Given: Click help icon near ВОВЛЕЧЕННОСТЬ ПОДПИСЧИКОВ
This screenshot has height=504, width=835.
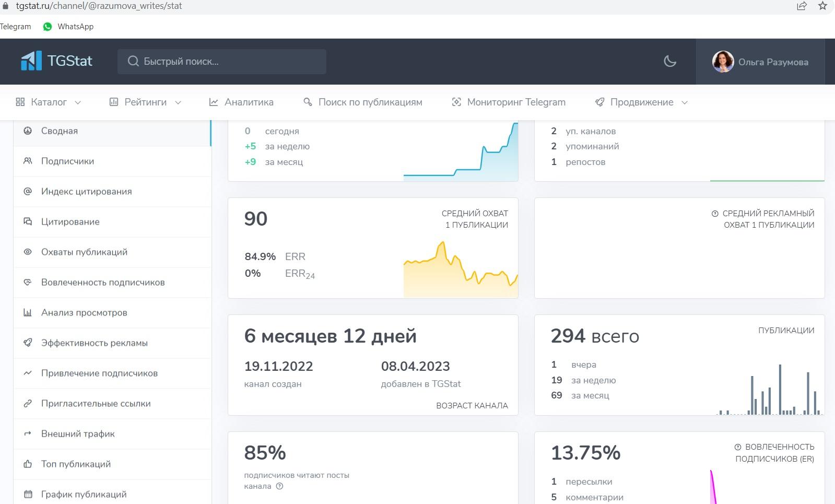Looking at the screenshot, I should coord(738,447).
